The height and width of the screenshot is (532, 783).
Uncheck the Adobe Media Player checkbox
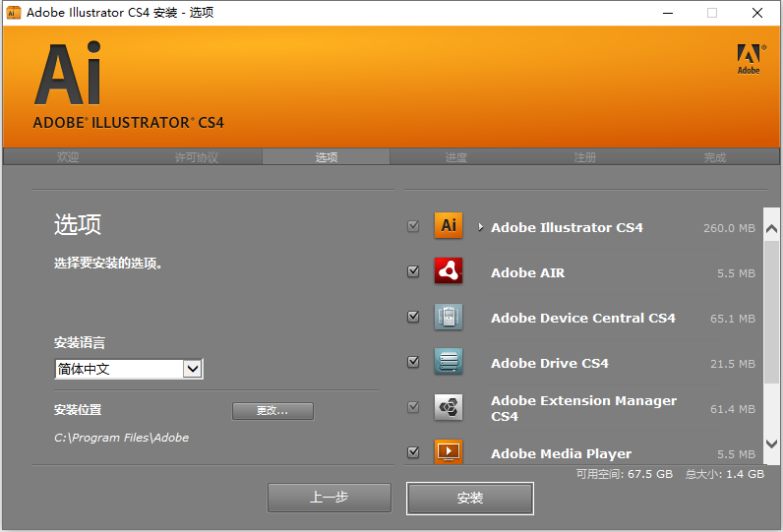coord(413,452)
